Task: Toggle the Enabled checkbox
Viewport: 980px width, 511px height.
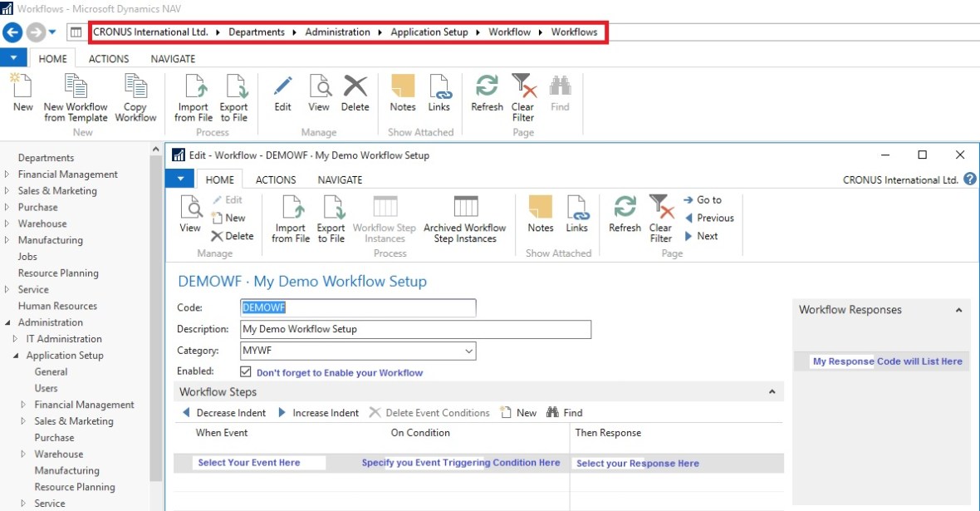Action: click(x=246, y=372)
